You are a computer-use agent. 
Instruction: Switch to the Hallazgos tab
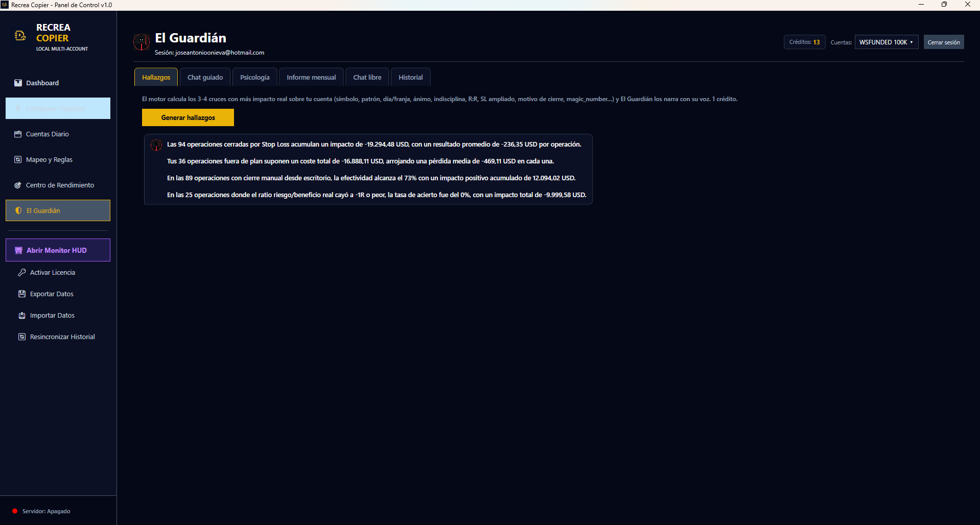[156, 77]
